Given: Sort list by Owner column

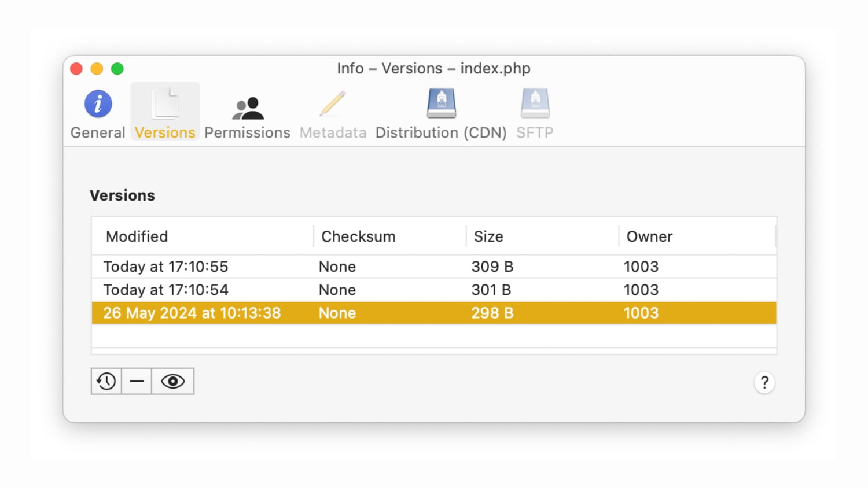Looking at the screenshot, I should click(x=649, y=236).
